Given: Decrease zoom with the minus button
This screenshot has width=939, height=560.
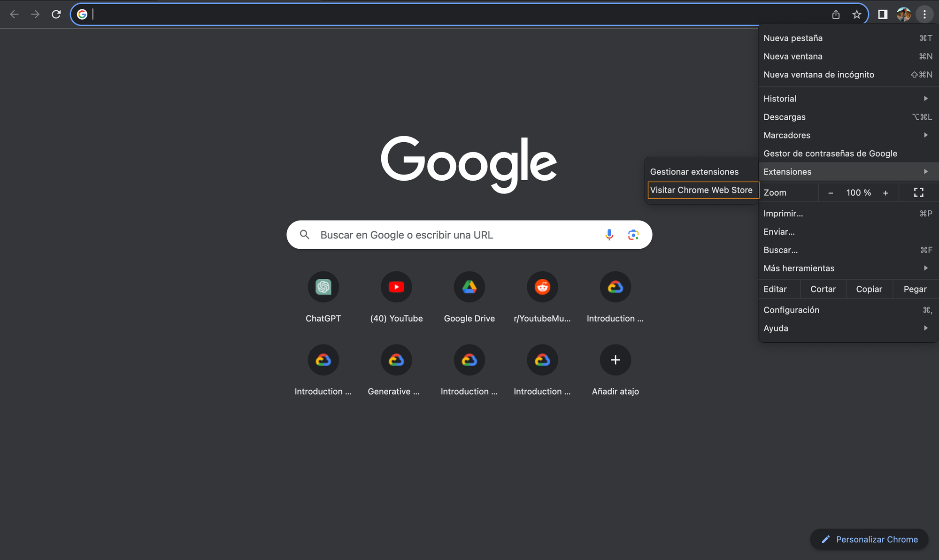Looking at the screenshot, I should (x=831, y=193).
